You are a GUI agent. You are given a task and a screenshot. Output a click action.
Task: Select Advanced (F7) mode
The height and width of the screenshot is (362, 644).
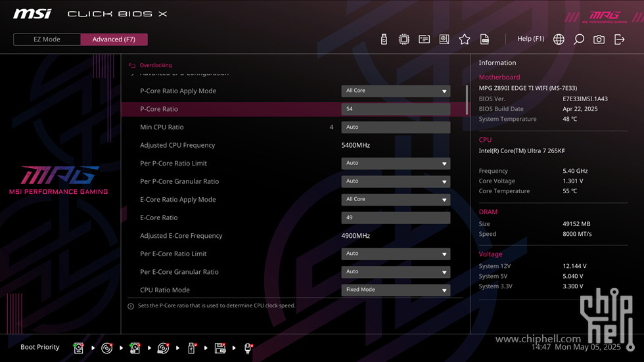[x=114, y=39]
